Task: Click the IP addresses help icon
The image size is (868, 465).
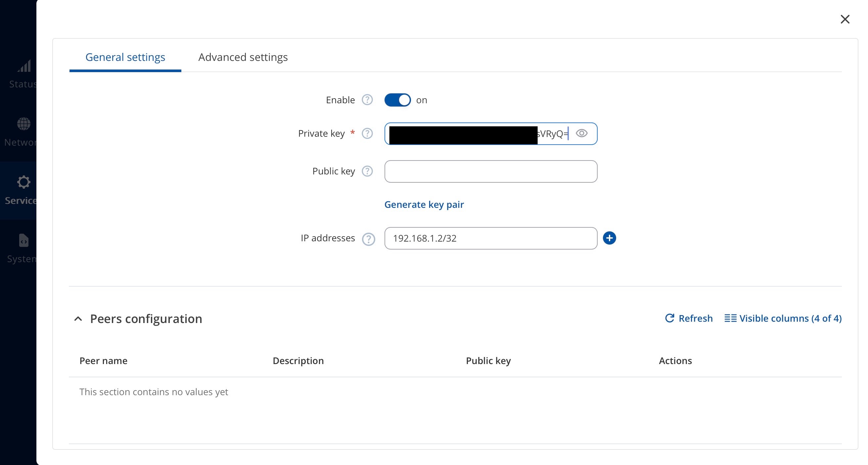Action: point(368,239)
